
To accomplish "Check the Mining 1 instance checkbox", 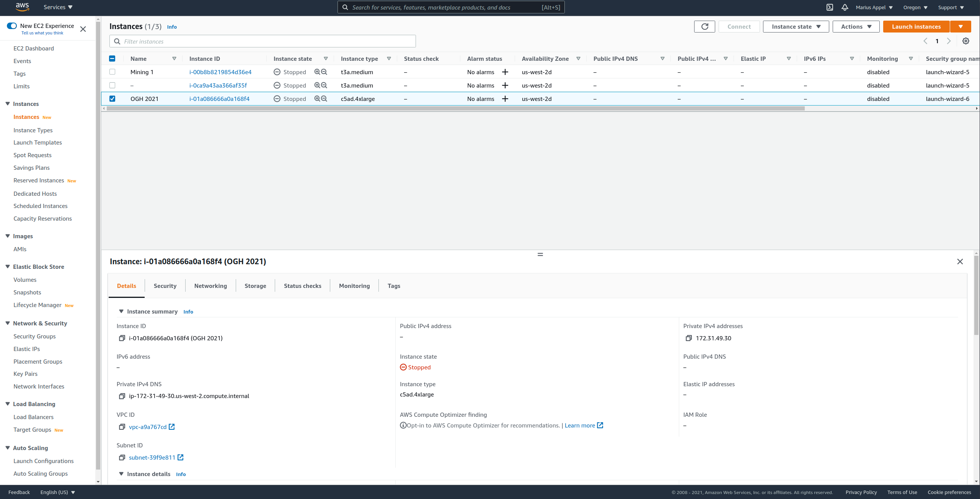I will point(112,72).
